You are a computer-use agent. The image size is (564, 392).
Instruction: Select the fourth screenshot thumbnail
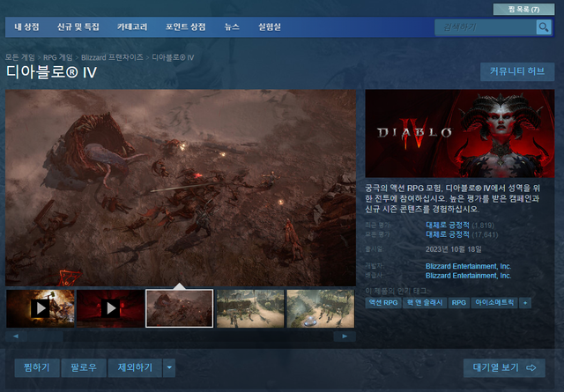point(250,308)
